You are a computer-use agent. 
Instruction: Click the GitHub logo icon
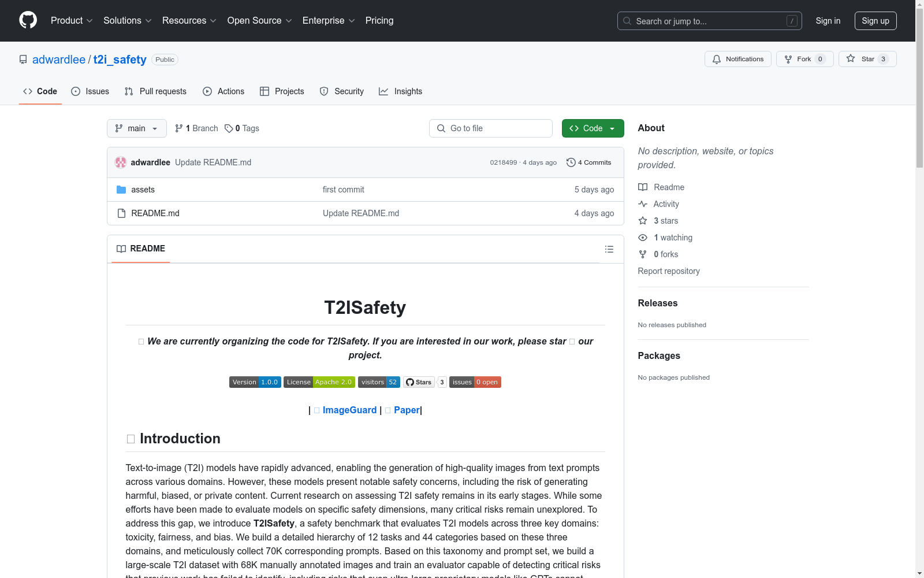[x=28, y=20]
